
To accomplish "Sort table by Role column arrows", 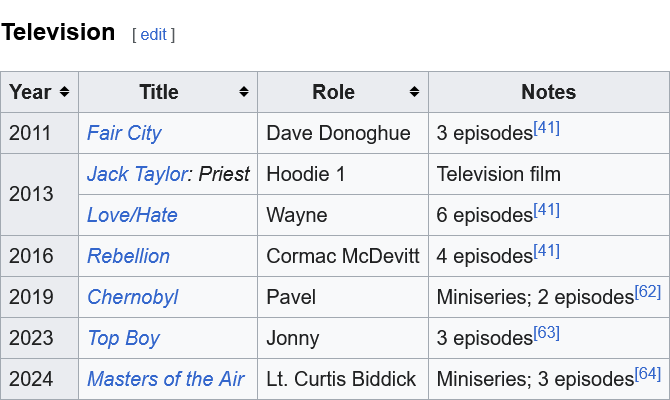I will point(414,92).
